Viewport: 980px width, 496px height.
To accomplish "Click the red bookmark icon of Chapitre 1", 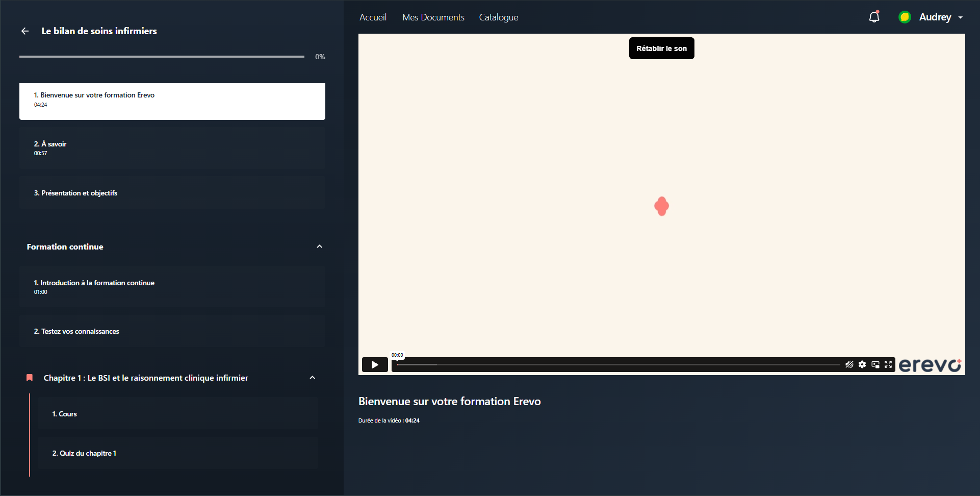I will pyautogui.click(x=30, y=378).
